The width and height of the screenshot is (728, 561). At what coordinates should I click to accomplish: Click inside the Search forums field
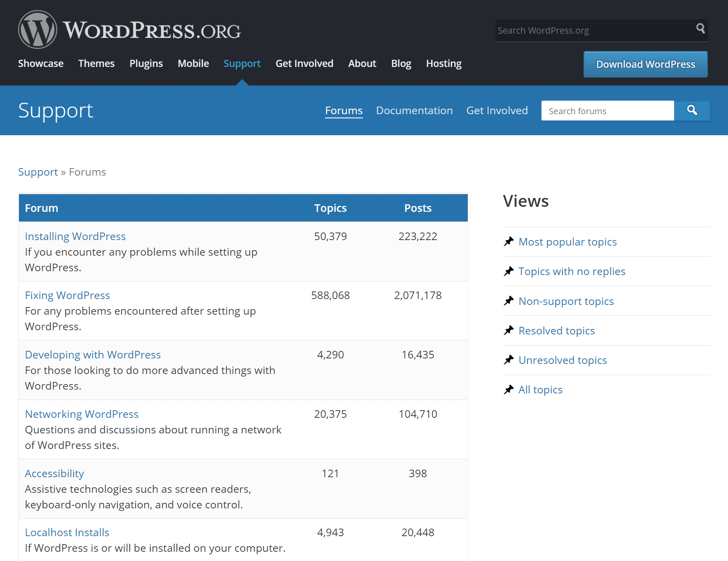(x=607, y=110)
